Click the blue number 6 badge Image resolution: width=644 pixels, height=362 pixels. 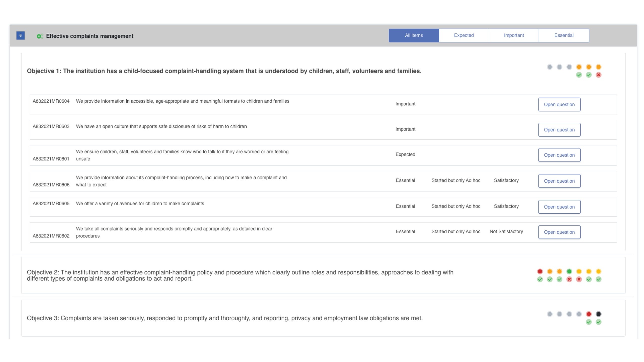20,35
